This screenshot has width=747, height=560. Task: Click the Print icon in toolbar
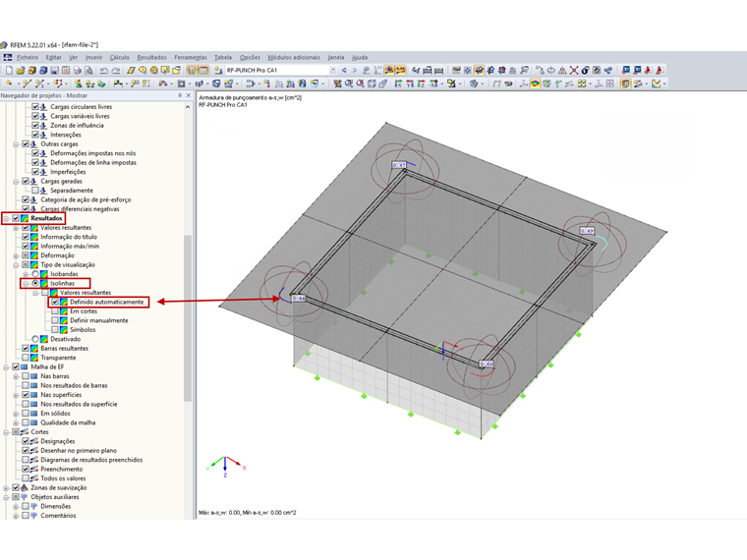(x=78, y=70)
